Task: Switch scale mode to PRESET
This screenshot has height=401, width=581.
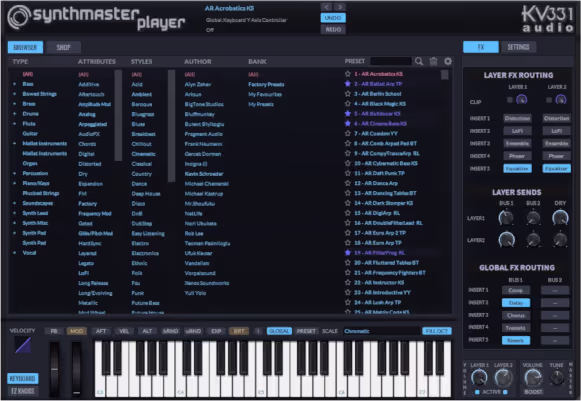Action: pyautogui.click(x=306, y=331)
